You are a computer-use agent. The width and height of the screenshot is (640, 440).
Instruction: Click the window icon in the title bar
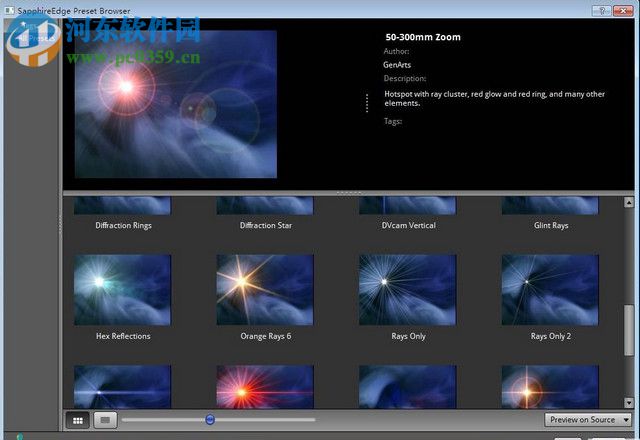9,11
